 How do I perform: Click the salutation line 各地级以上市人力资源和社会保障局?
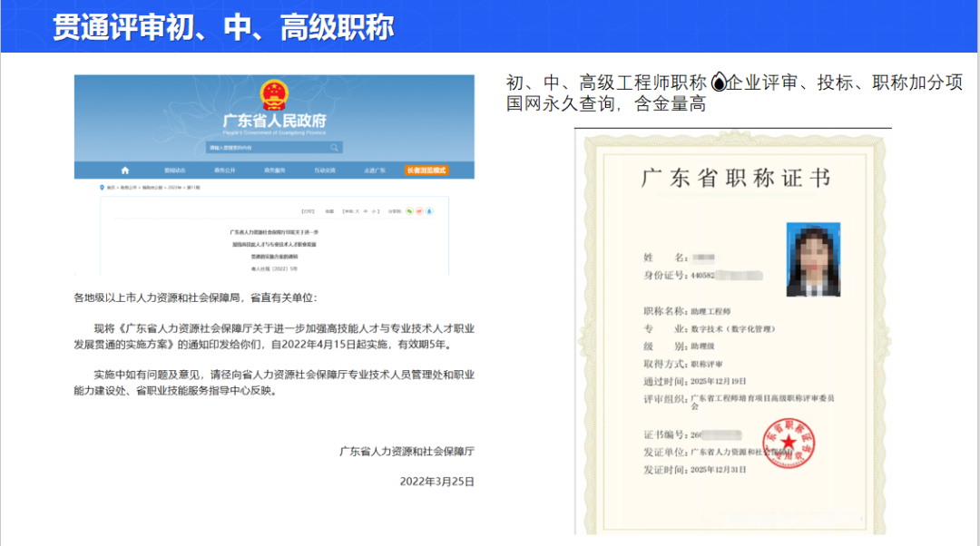196,298
